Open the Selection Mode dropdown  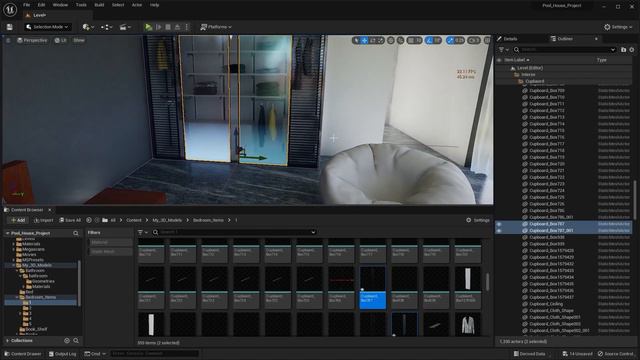coord(48,27)
